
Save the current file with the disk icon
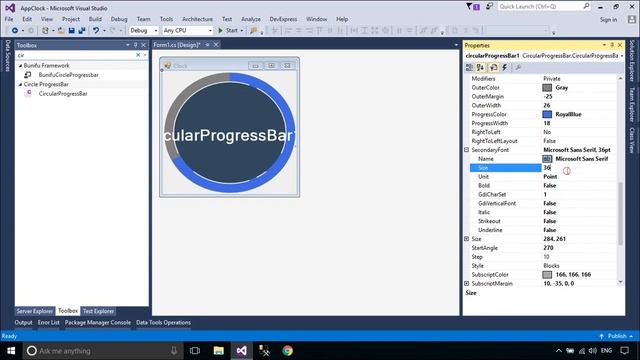71,31
